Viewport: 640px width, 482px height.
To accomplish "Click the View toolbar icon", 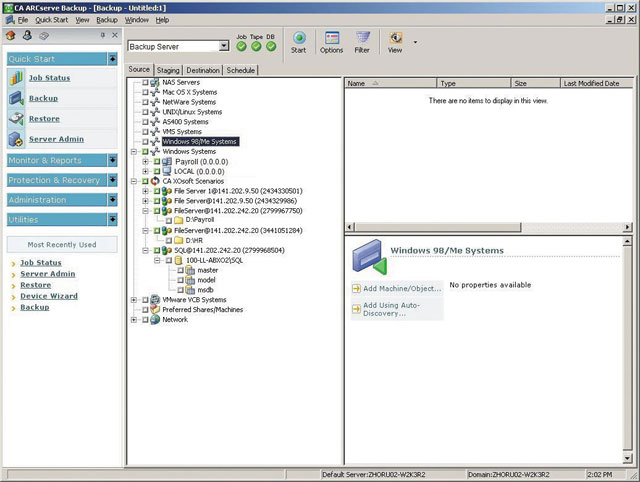I will pos(395,38).
